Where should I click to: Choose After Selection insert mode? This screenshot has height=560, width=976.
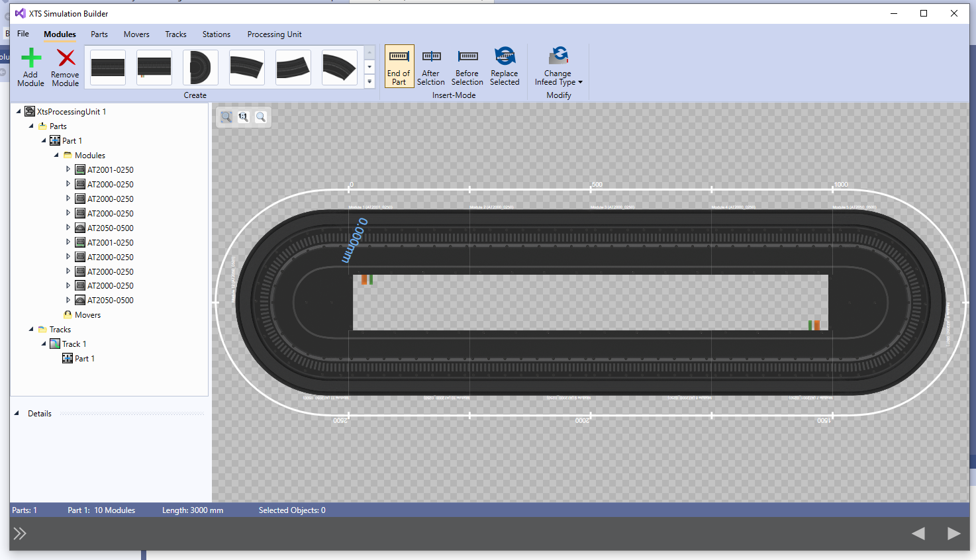[431, 66]
